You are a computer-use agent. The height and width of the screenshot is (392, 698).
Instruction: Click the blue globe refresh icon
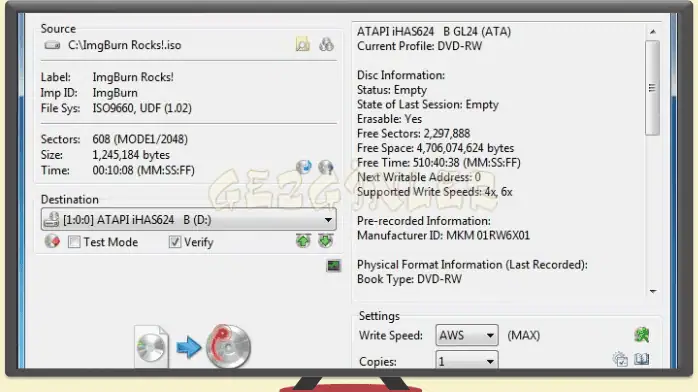click(x=304, y=167)
